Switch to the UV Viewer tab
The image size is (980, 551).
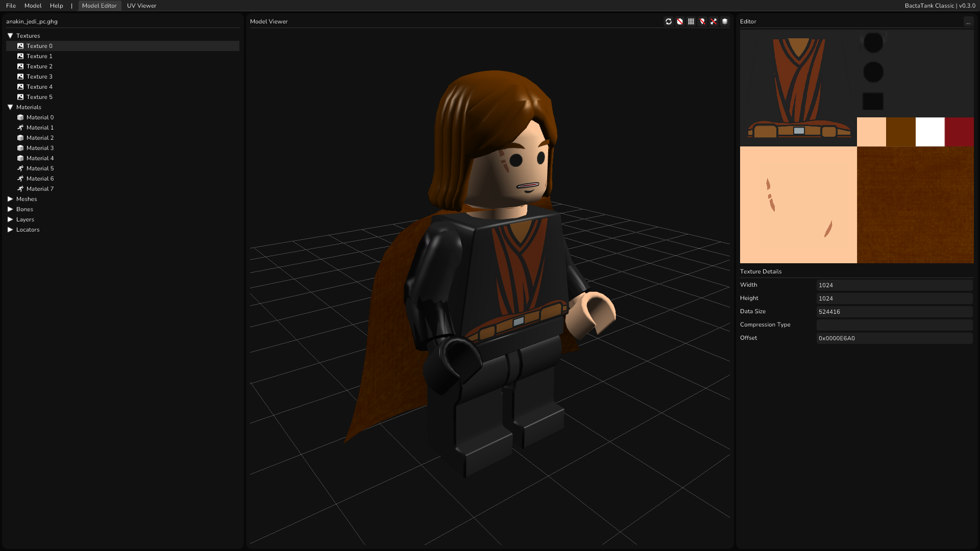pyautogui.click(x=141, y=6)
